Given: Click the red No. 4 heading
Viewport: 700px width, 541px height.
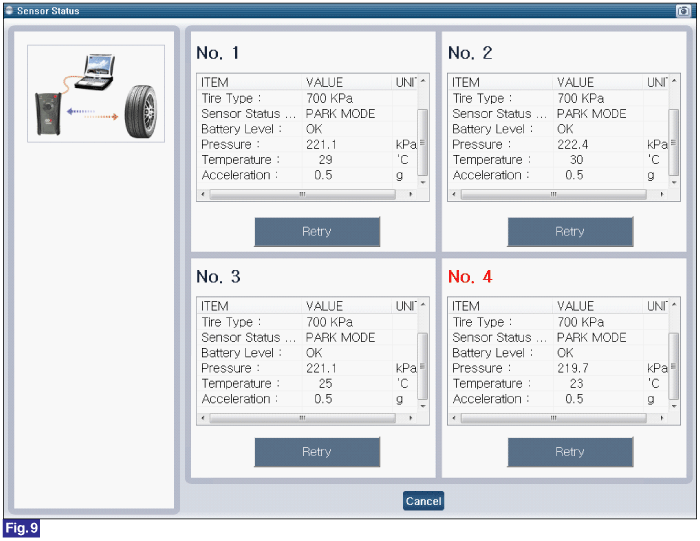Looking at the screenshot, I should [x=470, y=277].
